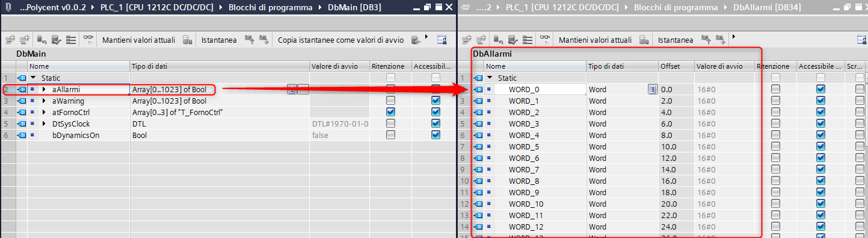The image size is (868, 238).
Task: Click the expand all rows icon in DbAllarmi toolbar
Action: coord(528,40)
